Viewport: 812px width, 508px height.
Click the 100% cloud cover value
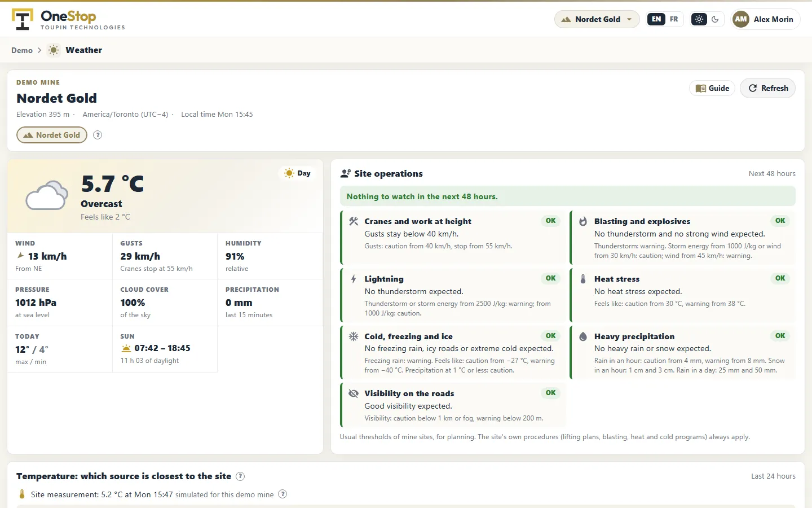pyautogui.click(x=133, y=303)
